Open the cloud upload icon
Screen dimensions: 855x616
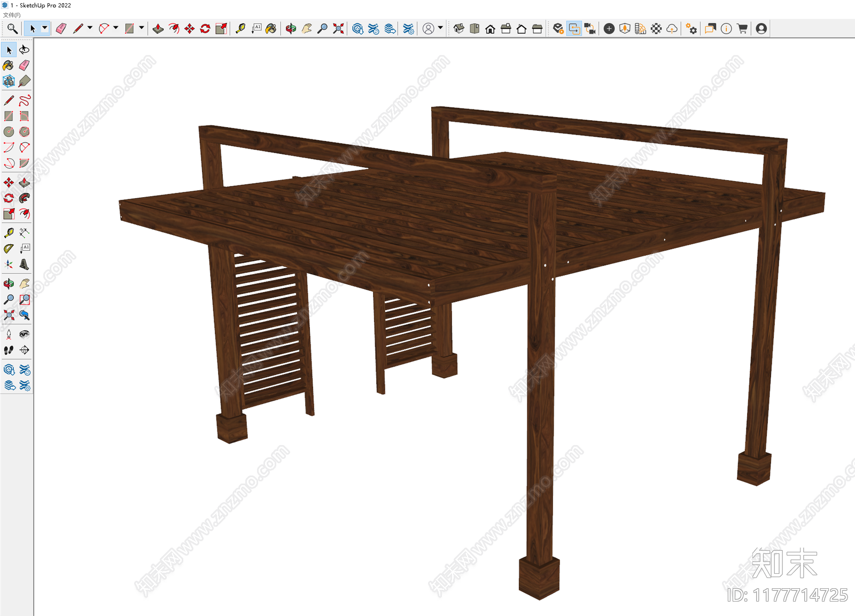672,28
